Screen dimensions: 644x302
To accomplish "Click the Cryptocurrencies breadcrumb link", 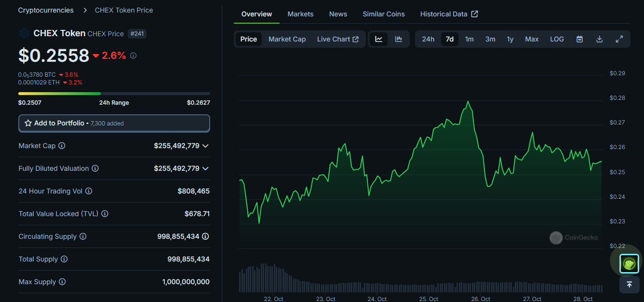I will [x=46, y=10].
